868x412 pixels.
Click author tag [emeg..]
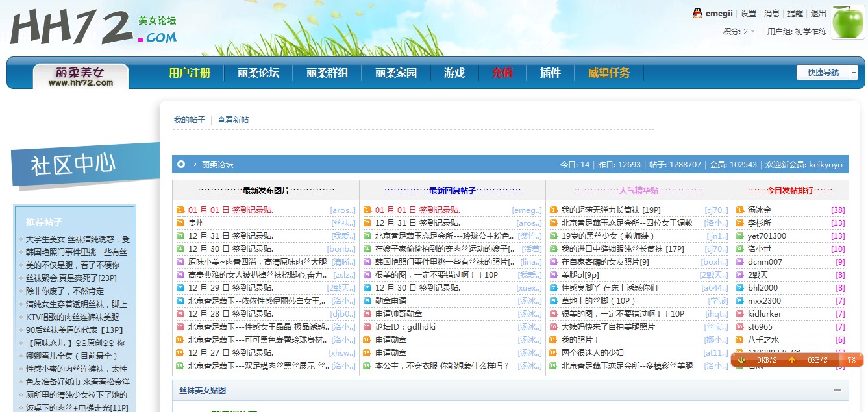(527, 210)
